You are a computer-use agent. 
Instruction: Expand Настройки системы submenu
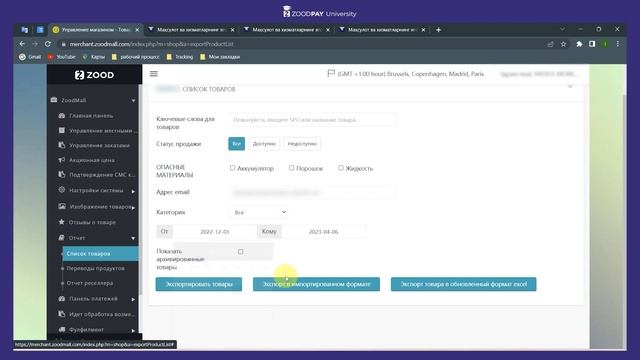pyautogui.click(x=133, y=191)
